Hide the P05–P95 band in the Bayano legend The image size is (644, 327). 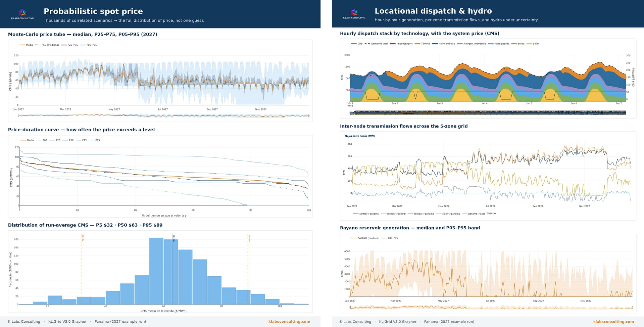pos(390,238)
